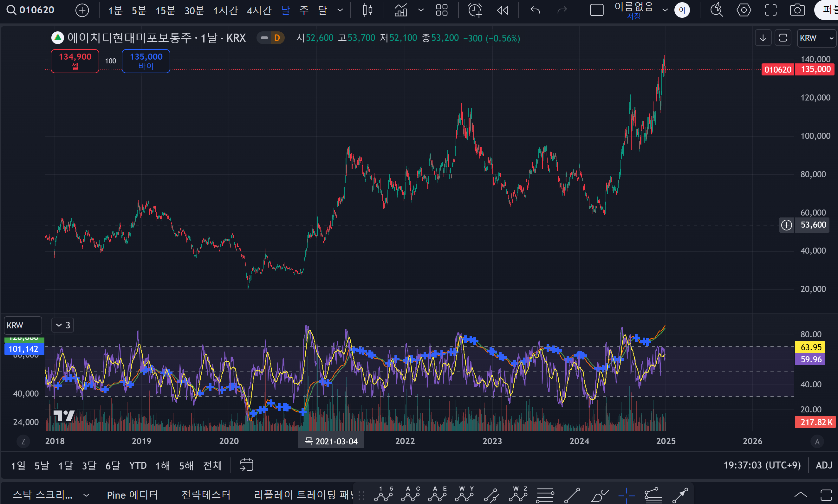Screen dimensions: 838x504
Task: Click the candlestick chart style icon
Action: [367, 10]
